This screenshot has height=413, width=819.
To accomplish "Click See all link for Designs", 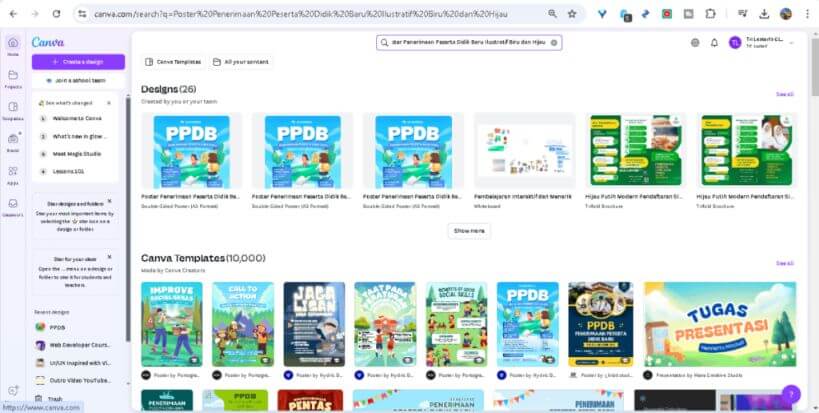I will [x=785, y=95].
